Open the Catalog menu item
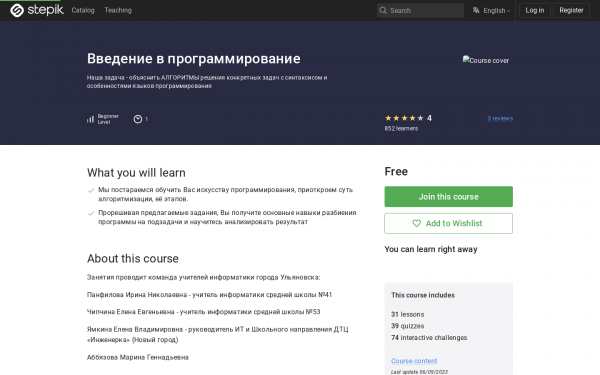The width and height of the screenshot is (600, 375). coord(83,10)
